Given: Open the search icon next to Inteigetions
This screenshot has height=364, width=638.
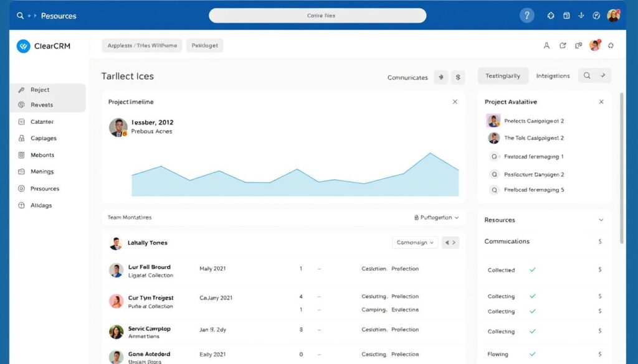Looking at the screenshot, I should coord(586,75).
